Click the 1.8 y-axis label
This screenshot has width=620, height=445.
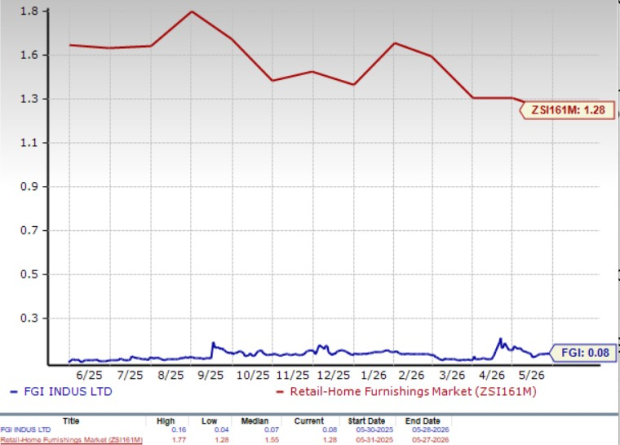coord(29,11)
